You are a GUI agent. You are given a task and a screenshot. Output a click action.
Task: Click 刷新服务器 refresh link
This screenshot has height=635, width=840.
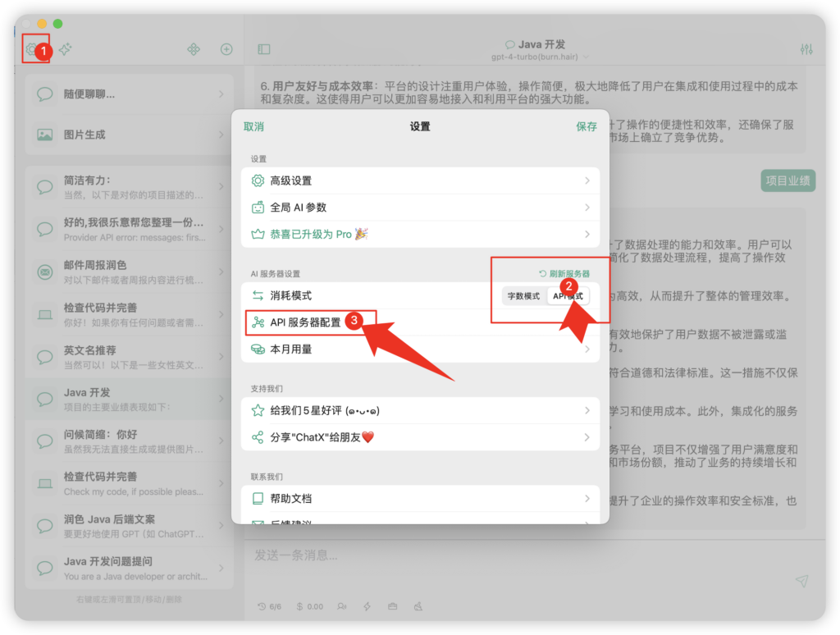tap(564, 274)
